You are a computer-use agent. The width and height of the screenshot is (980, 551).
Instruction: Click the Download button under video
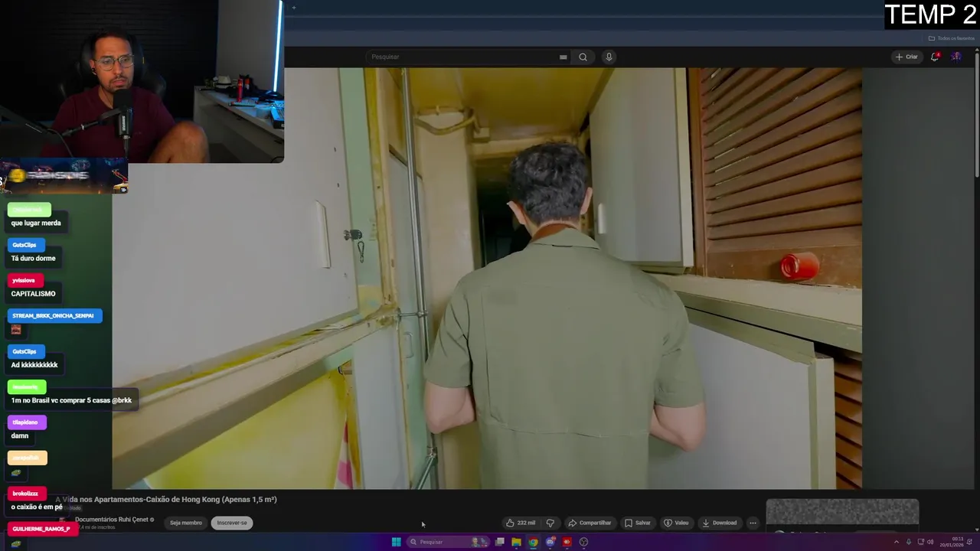719,523
